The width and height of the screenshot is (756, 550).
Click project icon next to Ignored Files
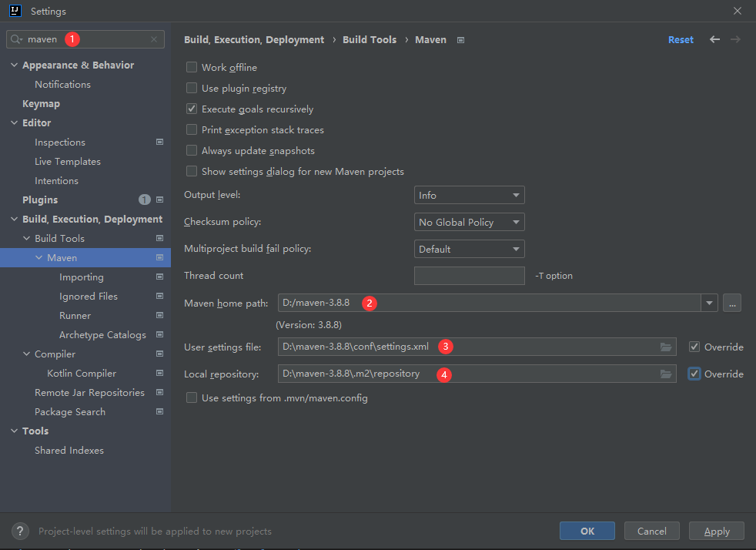[159, 297]
